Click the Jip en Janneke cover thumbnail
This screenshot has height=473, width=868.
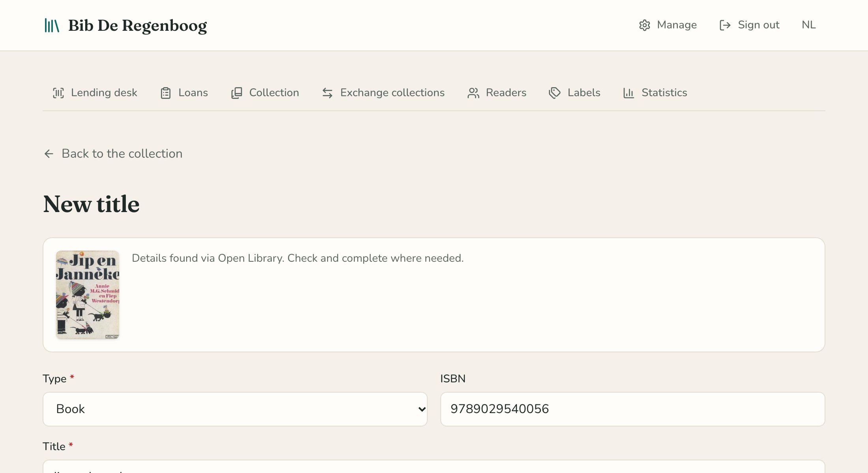coord(88,295)
